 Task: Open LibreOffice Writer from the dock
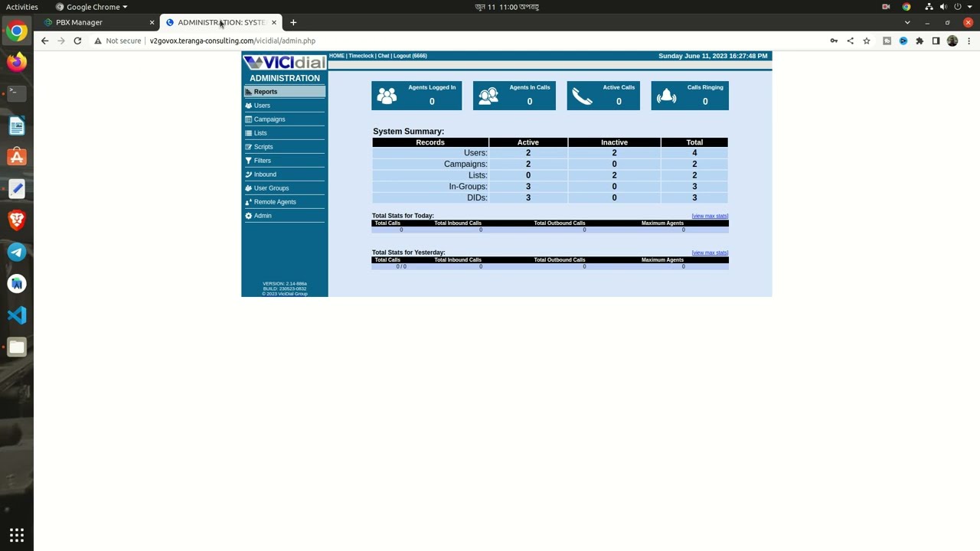tap(17, 126)
